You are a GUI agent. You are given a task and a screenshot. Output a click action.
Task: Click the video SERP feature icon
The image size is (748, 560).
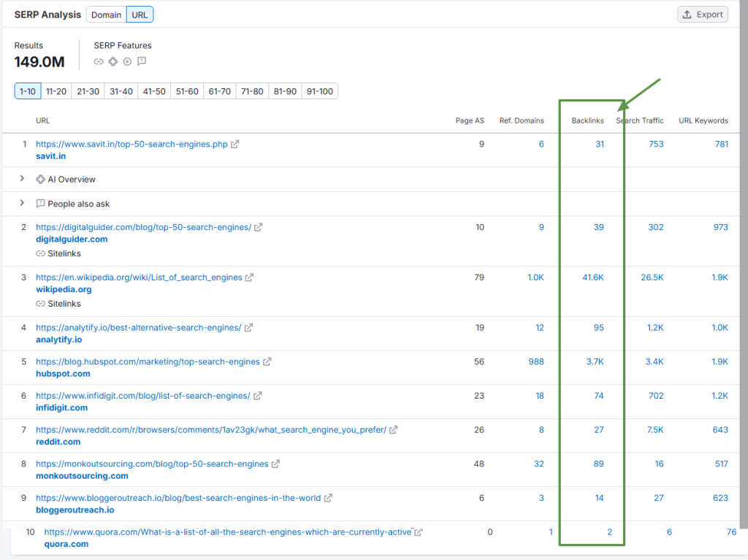tap(127, 61)
